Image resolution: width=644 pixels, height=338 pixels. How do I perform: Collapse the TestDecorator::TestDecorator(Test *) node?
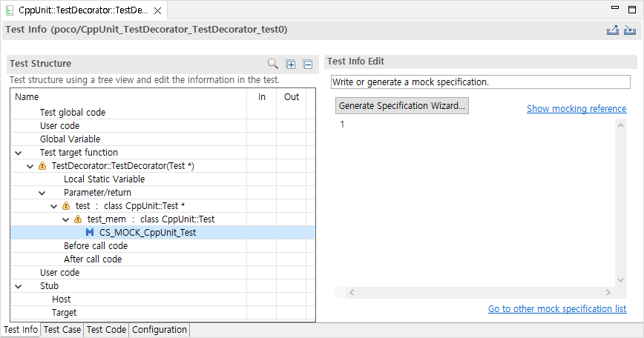point(30,167)
